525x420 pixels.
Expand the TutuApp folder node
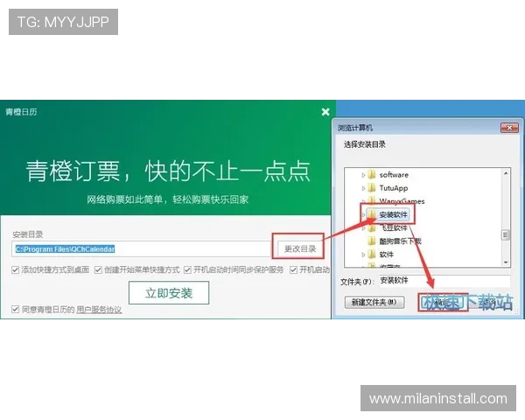[x=363, y=188]
